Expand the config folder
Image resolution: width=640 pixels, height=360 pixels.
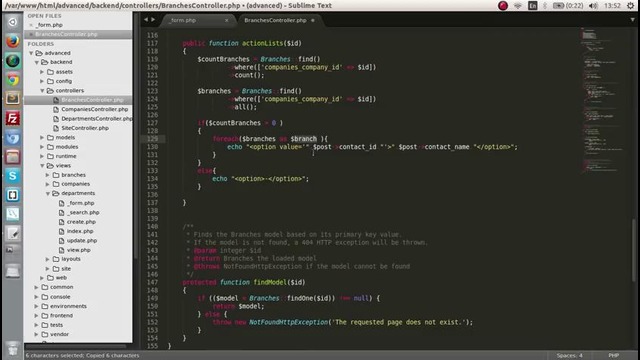coord(42,81)
